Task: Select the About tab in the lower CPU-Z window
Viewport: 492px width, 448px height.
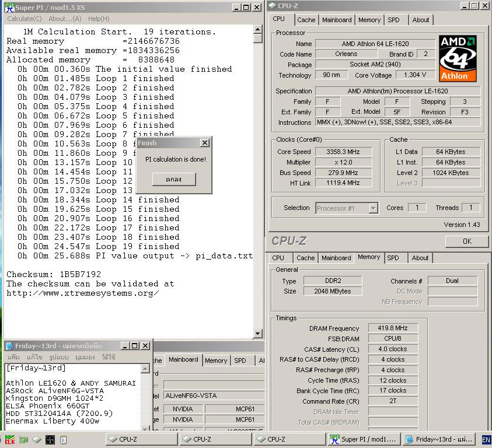Action: pyautogui.click(x=420, y=258)
